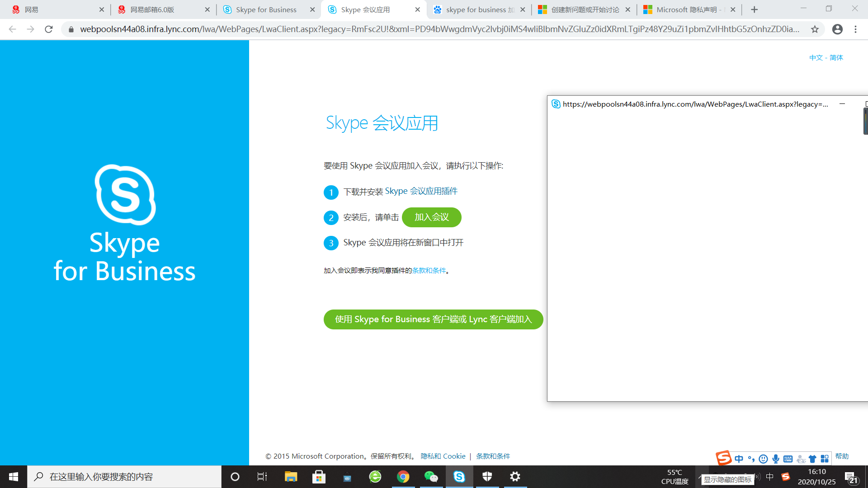The image size is (868, 488).
Task: Close the Skype 会议应用 tab
Action: [417, 9]
